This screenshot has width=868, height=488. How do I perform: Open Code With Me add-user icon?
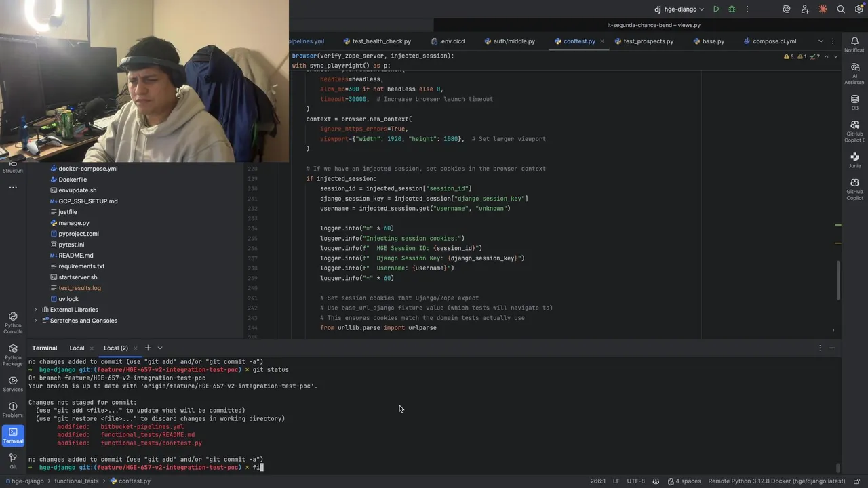click(x=805, y=9)
